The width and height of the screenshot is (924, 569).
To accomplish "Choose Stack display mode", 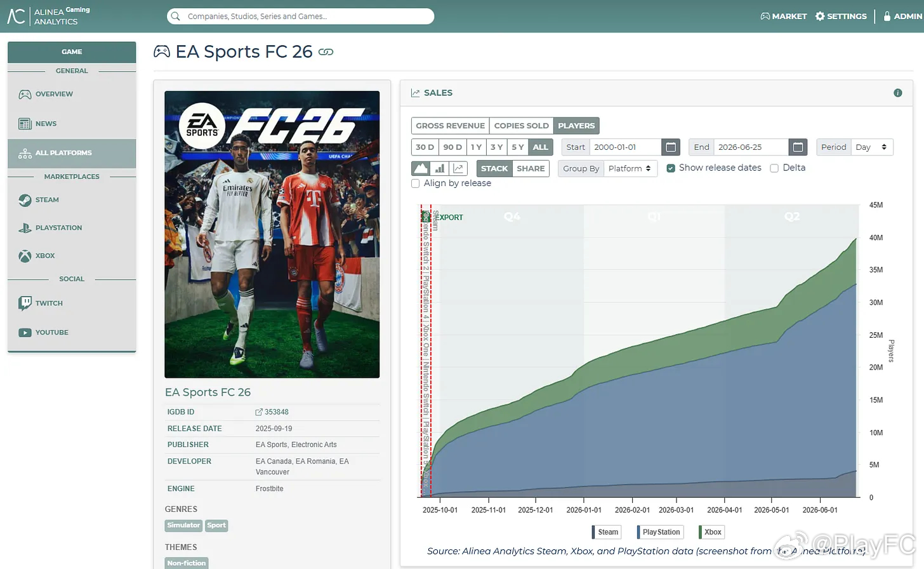I will click(494, 168).
